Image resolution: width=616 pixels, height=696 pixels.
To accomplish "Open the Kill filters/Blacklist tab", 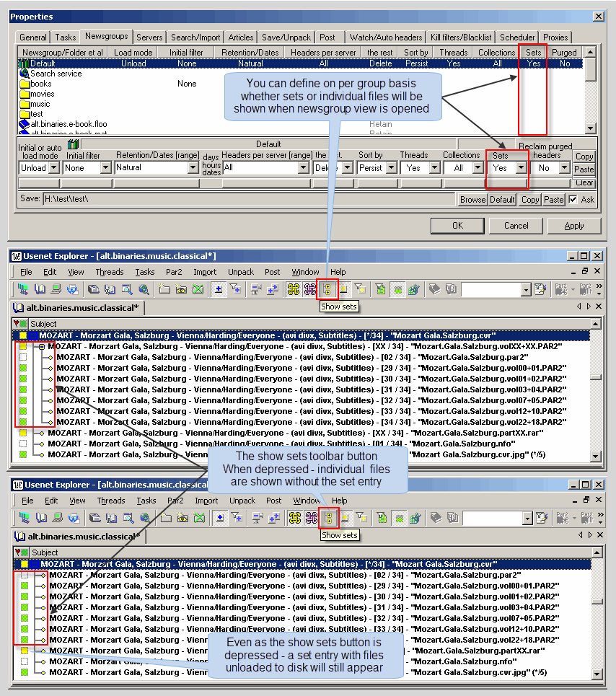I will (462, 38).
